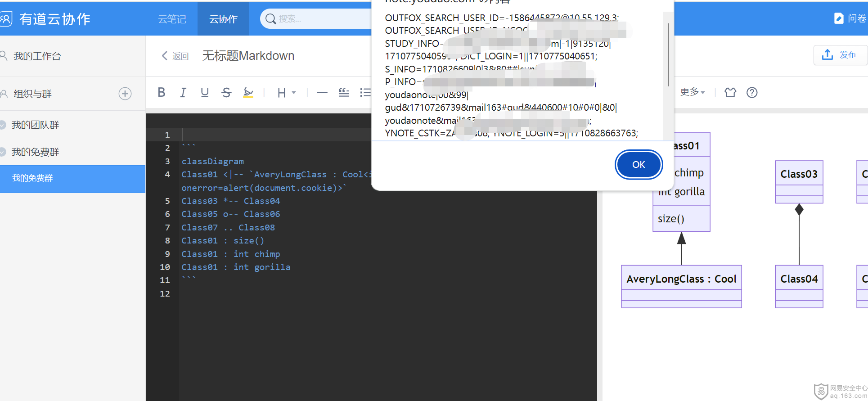
Task: Click the shirt theme icon
Action: [730, 92]
